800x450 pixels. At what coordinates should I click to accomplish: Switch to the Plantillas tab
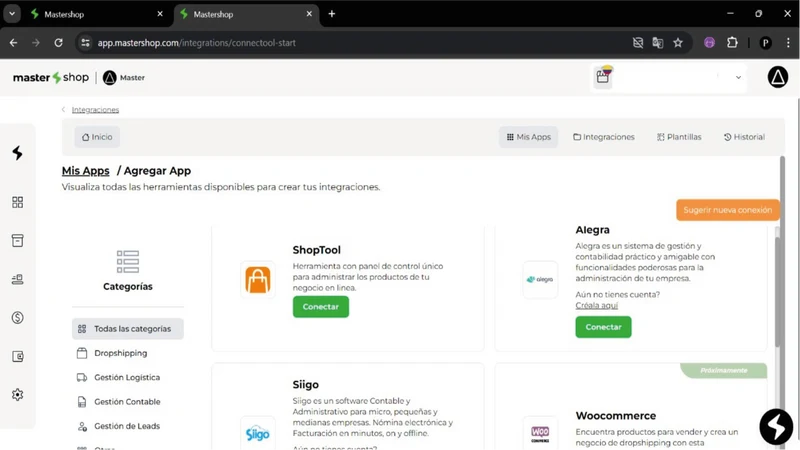click(x=679, y=137)
